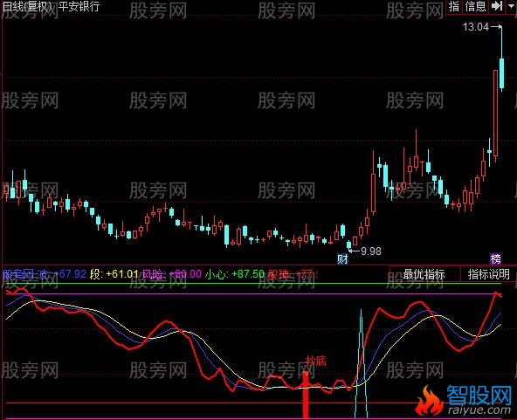The width and height of the screenshot is (517, 420).
Task: Select the 日线(复权) period label
Action: 27,6
